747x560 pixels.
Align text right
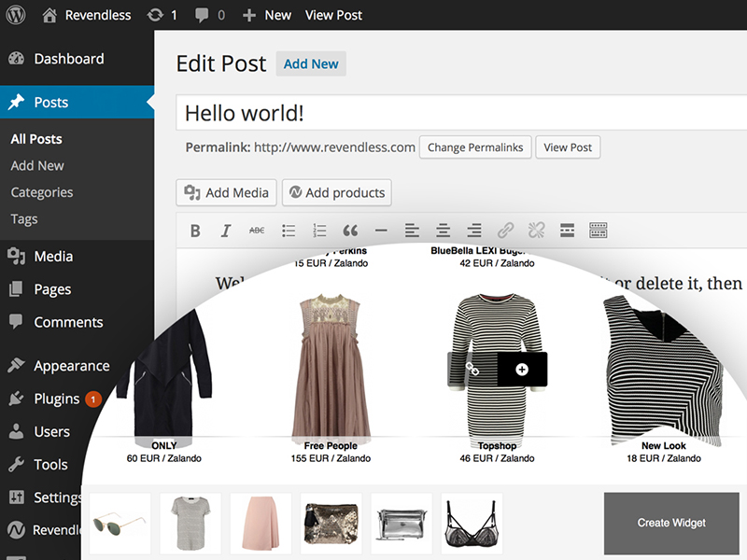point(474,231)
